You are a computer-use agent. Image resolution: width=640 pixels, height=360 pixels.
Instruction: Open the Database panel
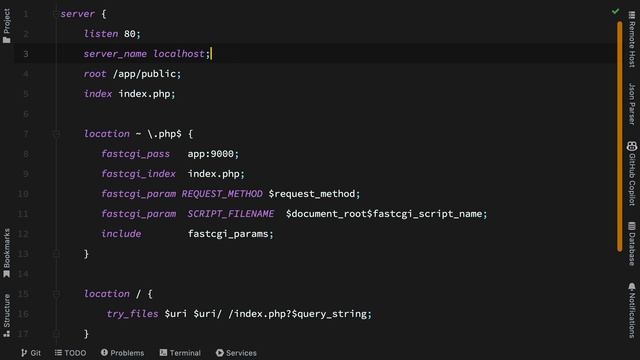(632, 244)
